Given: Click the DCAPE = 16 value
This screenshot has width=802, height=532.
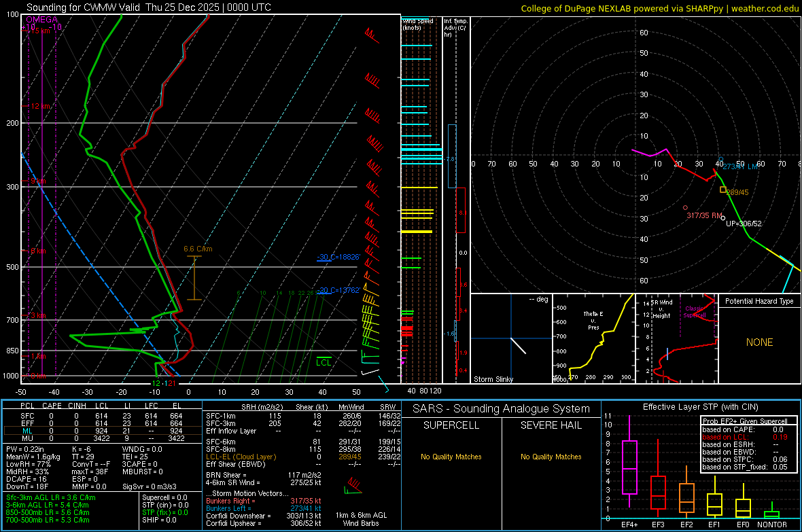Looking at the screenshot, I should pos(27,479).
